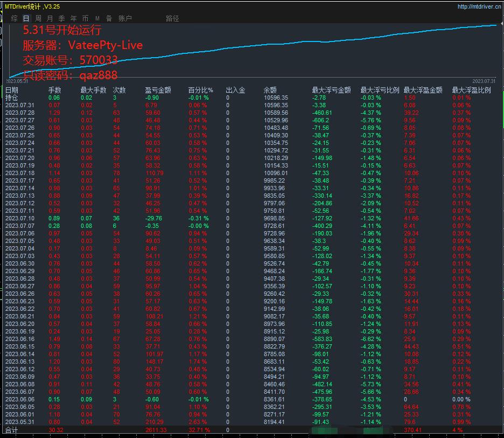Switch to the 月 monthly tab
504x438 pixels.
click(x=50, y=18)
